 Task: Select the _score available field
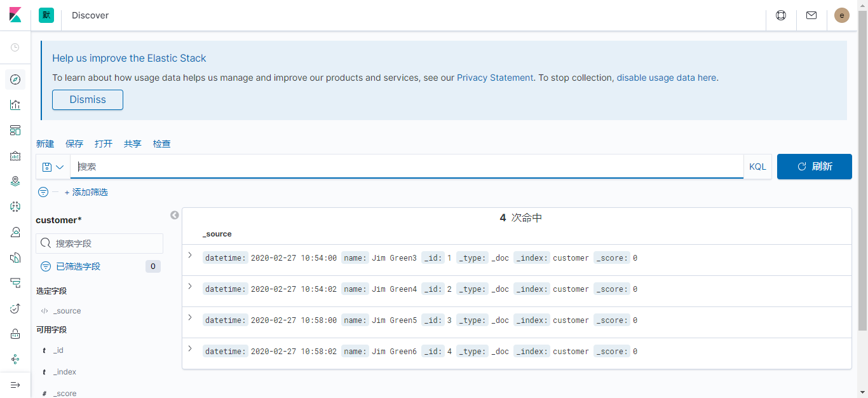point(64,394)
